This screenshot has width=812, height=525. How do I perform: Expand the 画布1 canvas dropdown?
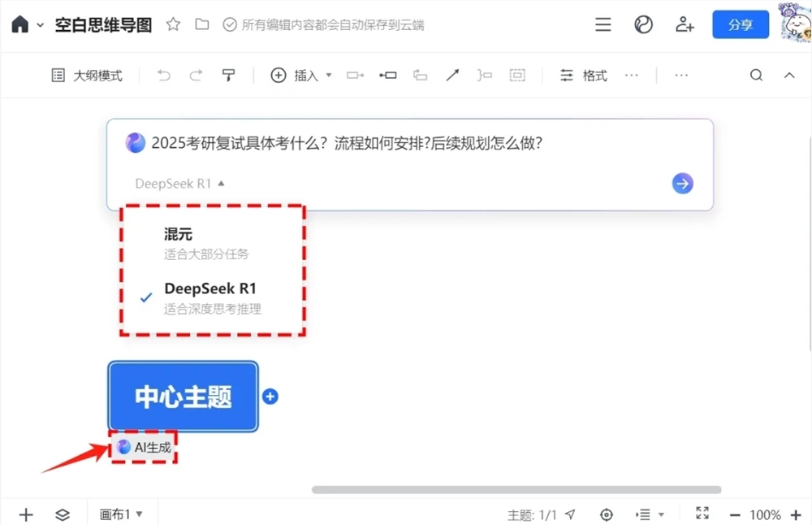[122, 514]
